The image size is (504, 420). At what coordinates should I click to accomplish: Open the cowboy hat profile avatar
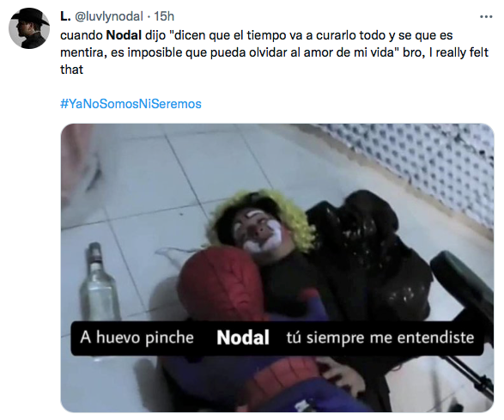point(29,28)
